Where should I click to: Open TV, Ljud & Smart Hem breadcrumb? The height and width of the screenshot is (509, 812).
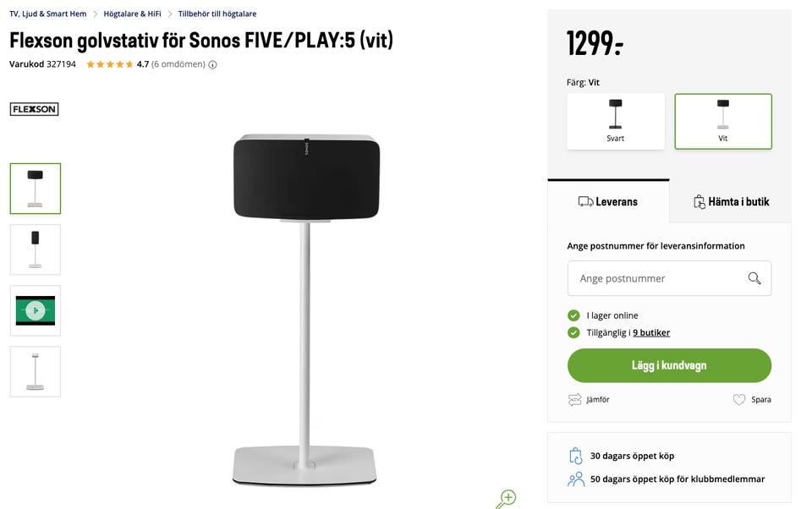(48, 14)
